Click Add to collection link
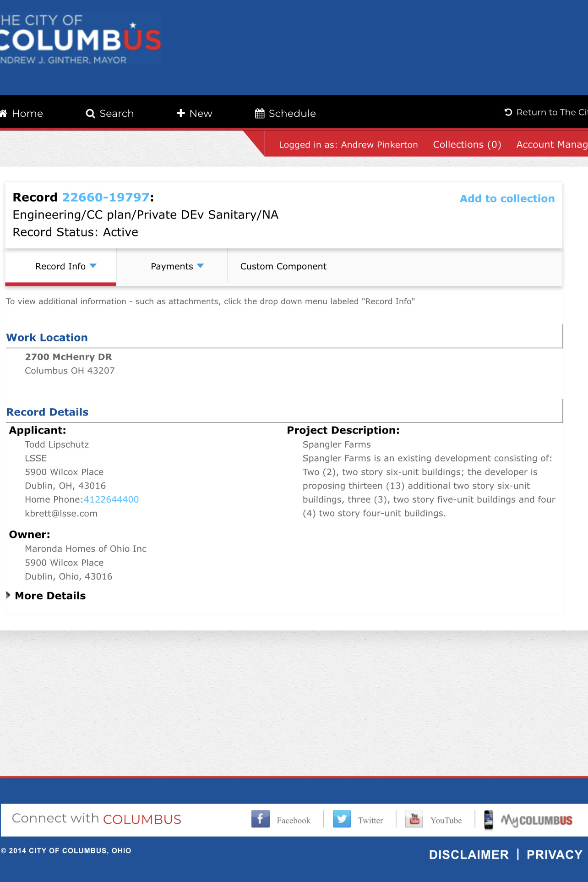 [507, 198]
